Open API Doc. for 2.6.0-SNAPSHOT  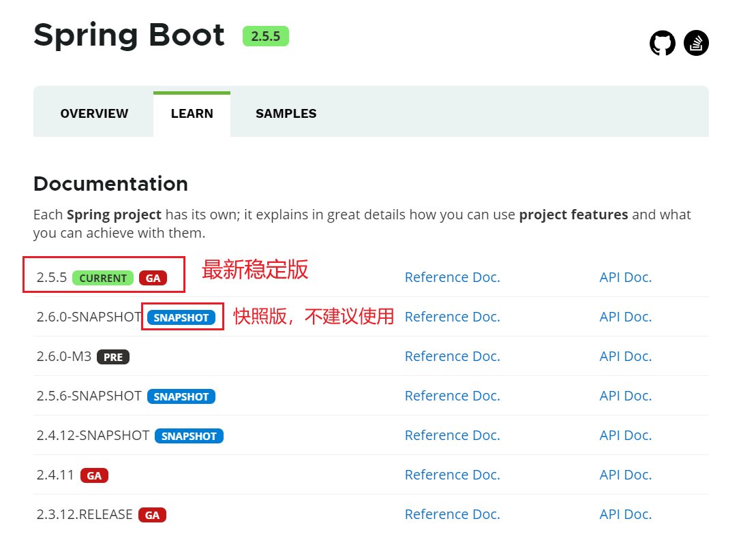[625, 317]
